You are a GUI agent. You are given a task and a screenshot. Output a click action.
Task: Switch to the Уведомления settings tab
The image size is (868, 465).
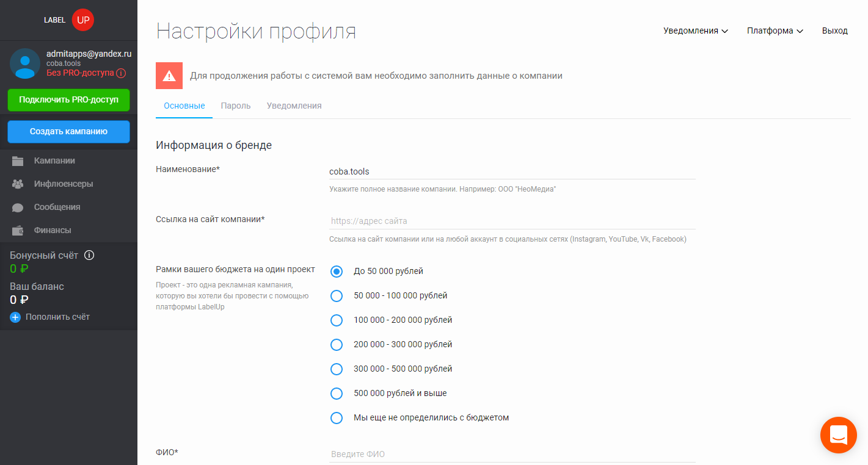293,105
